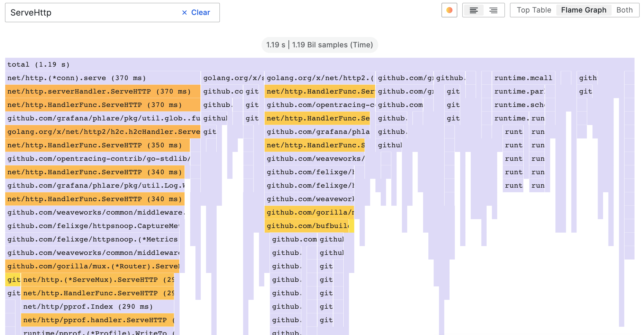Click the github.com/bufbuild frame
Viewport: 644px width, 335px height.
[x=306, y=226]
